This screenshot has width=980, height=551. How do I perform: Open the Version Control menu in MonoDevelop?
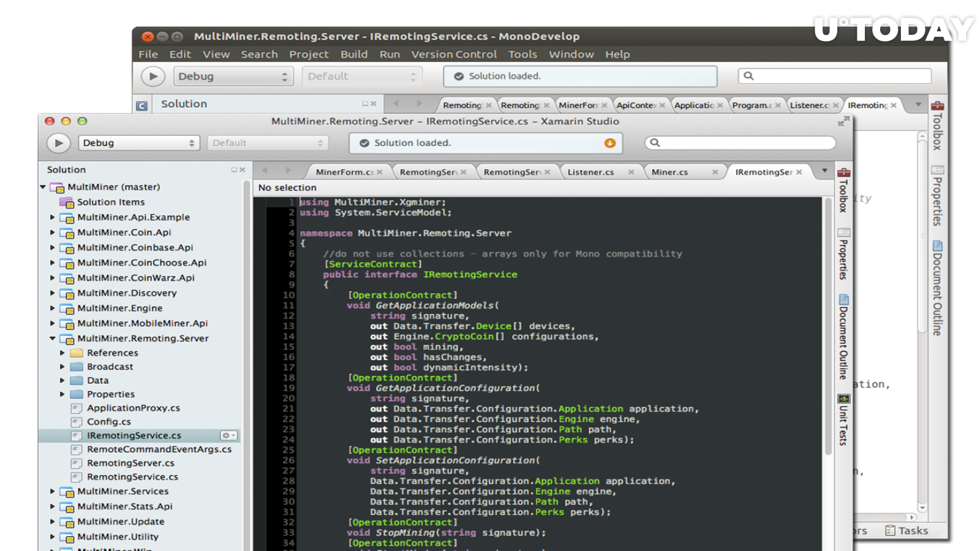[454, 54]
